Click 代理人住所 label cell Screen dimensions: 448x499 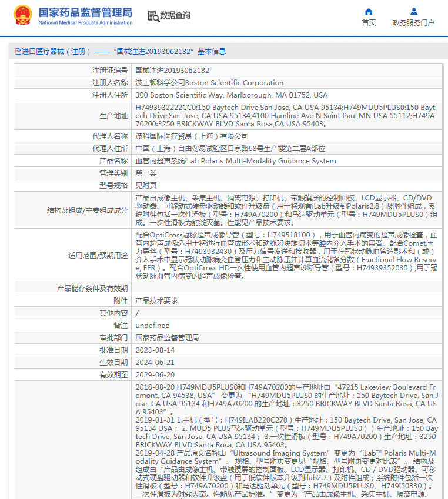73,149
